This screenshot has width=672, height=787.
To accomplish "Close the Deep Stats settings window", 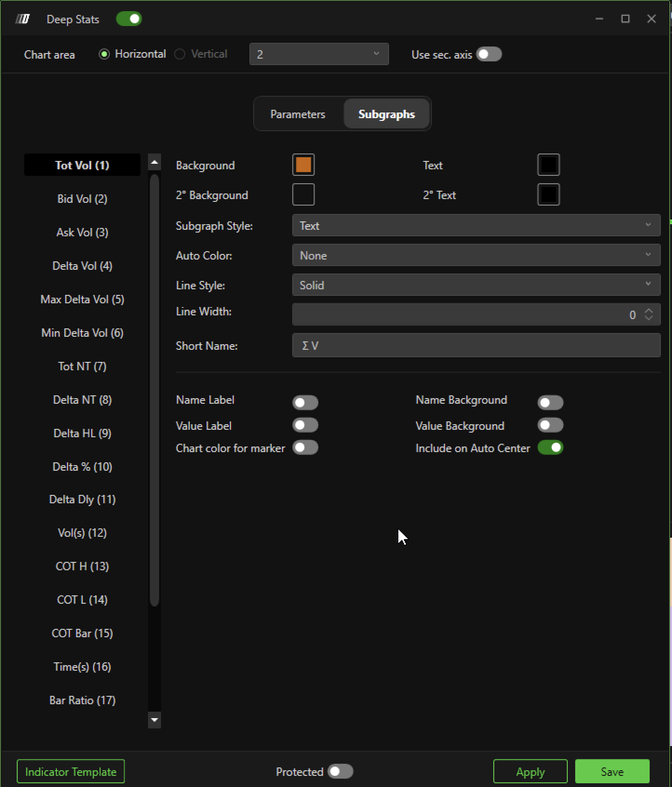I will (x=651, y=19).
